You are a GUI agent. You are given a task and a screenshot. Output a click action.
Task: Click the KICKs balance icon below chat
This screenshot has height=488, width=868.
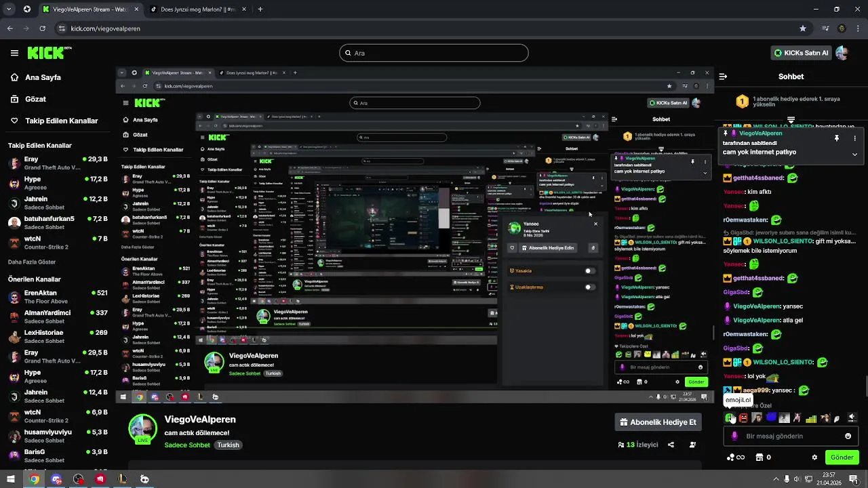(x=735, y=457)
